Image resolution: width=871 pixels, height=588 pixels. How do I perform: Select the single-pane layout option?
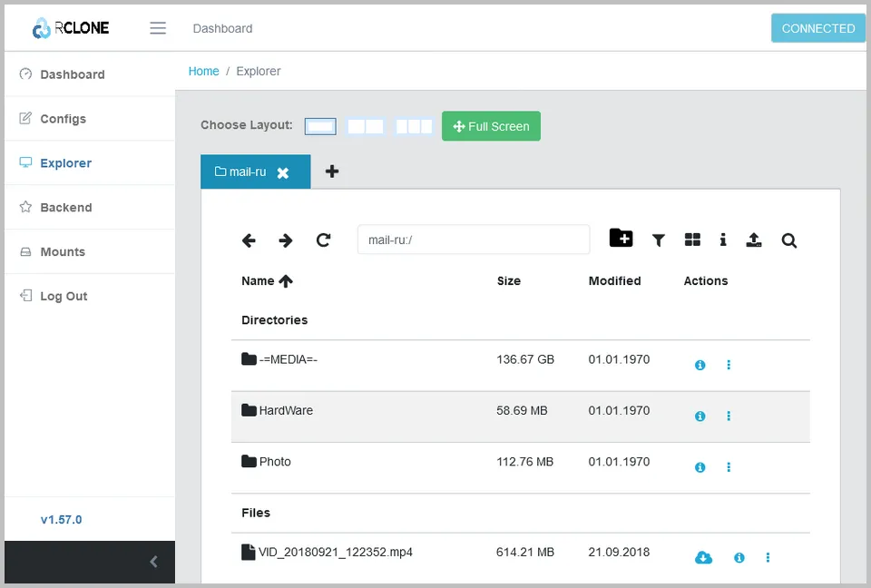pos(320,126)
